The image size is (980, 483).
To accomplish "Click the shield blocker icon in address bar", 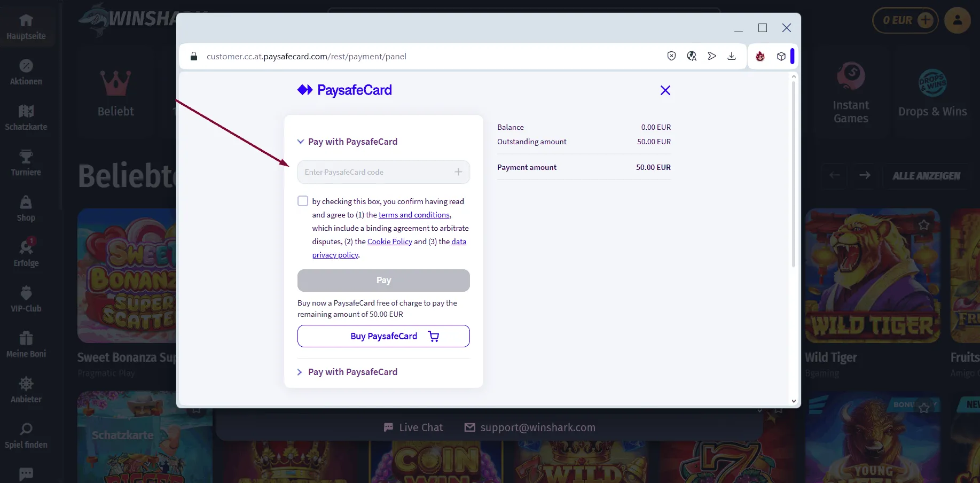I will [671, 56].
